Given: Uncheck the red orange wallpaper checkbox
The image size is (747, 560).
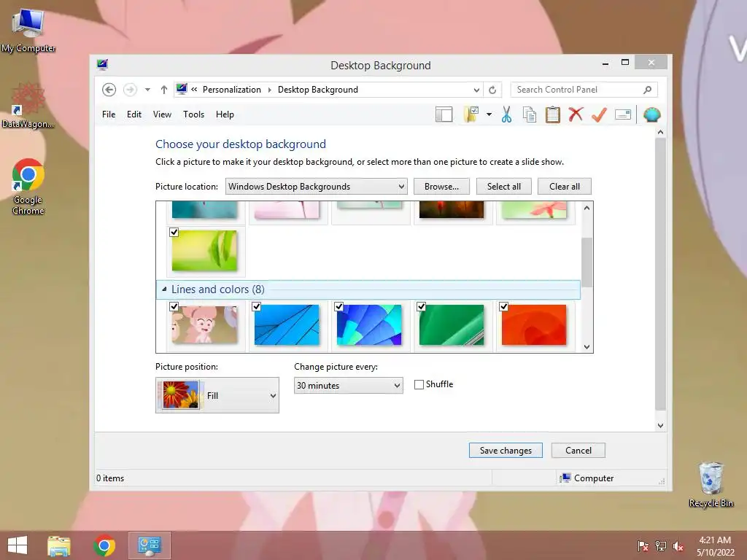Looking at the screenshot, I should (503, 307).
